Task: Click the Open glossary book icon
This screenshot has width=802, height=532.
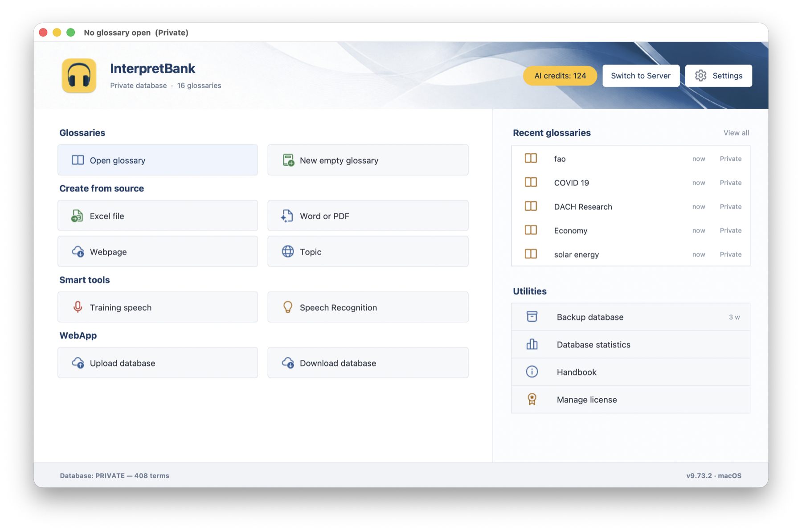Action: 78,160
